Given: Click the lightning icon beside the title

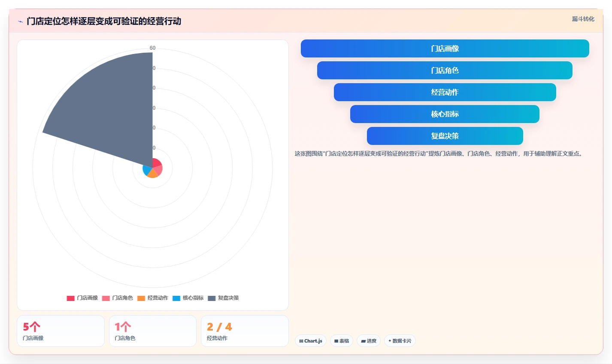Looking at the screenshot, I should click(20, 21).
